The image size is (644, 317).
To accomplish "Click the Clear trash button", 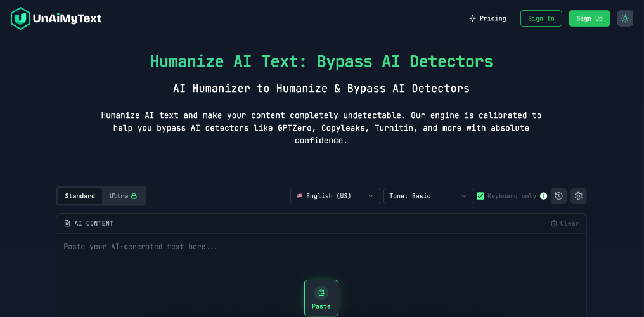I will click(565, 223).
